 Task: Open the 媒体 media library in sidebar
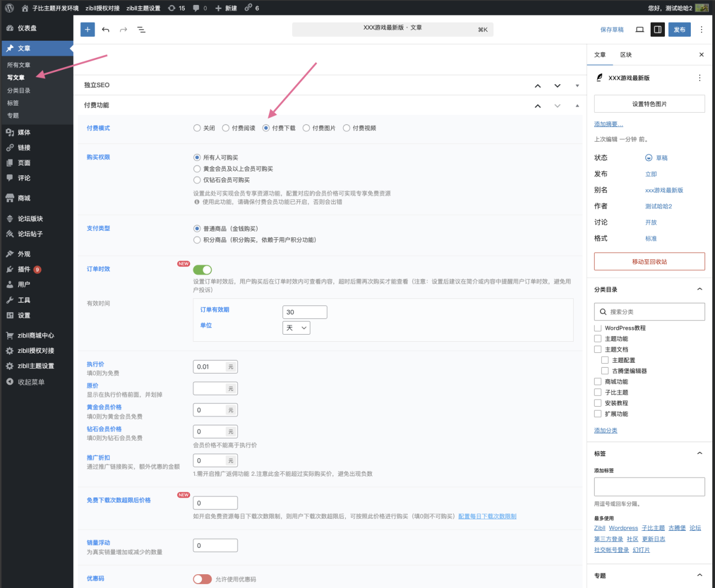pos(24,132)
